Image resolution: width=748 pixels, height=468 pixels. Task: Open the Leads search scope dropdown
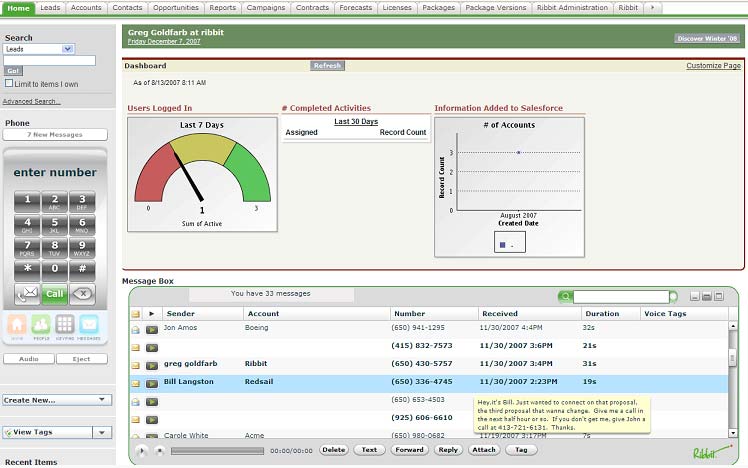(x=67, y=48)
